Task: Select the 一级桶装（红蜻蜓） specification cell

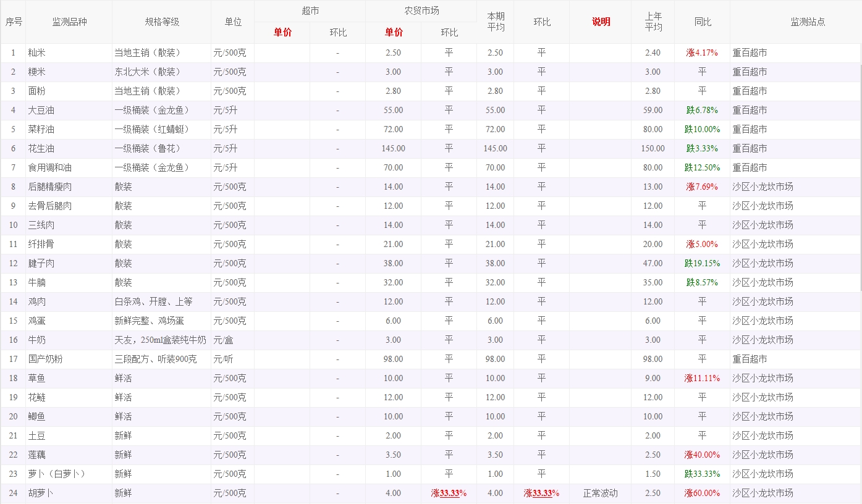Action: [x=151, y=129]
